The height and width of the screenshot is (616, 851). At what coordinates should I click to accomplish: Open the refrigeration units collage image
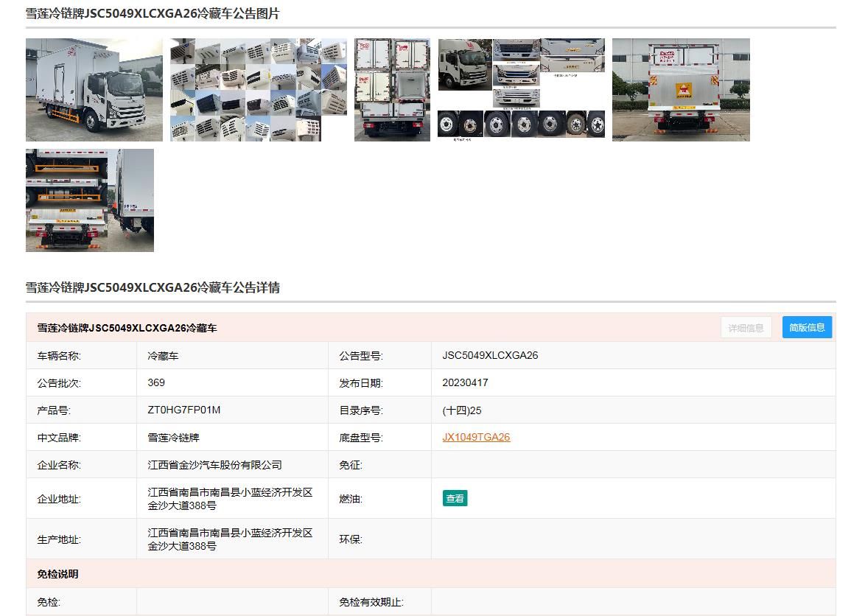[258, 89]
